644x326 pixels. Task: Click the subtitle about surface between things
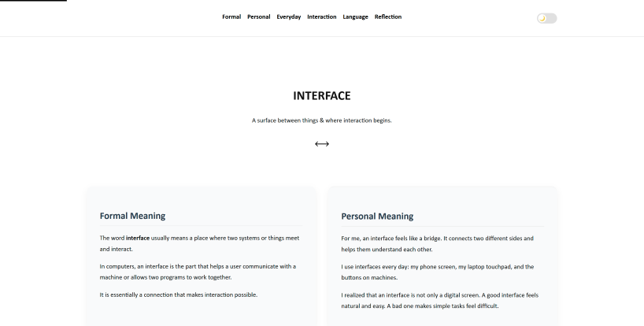coord(321,120)
